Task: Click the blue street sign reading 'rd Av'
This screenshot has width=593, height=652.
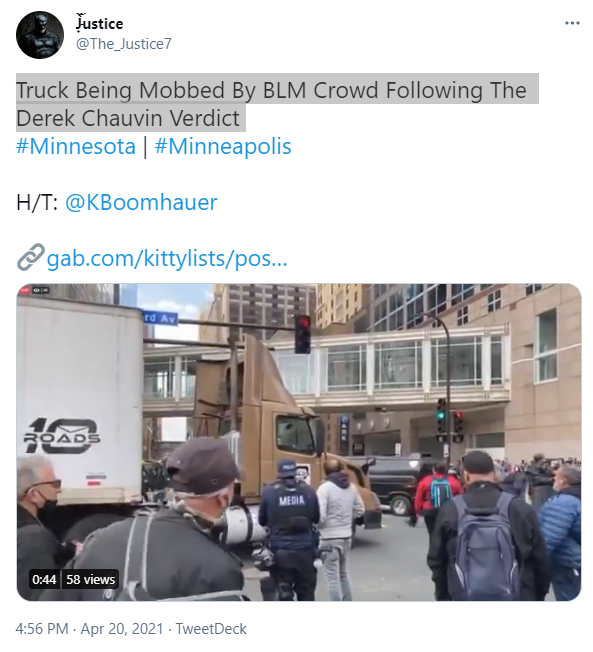Action: pos(160,318)
